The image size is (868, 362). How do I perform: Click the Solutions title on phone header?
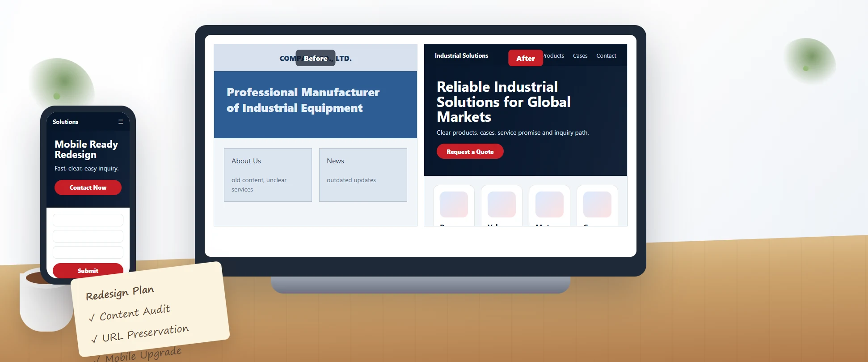tap(65, 122)
